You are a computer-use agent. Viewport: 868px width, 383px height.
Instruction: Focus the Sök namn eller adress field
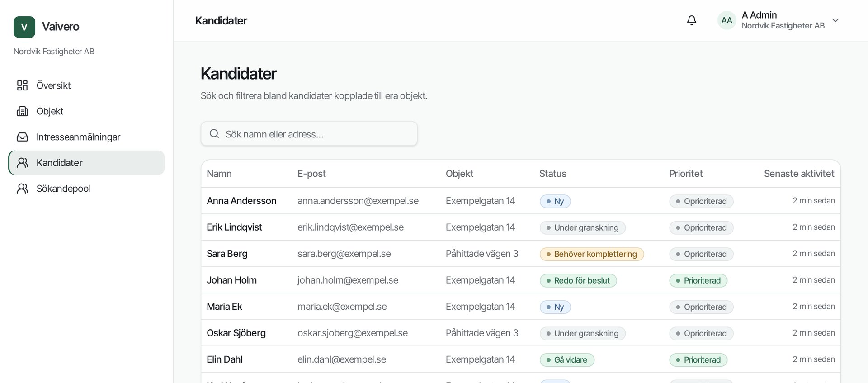click(x=309, y=134)
